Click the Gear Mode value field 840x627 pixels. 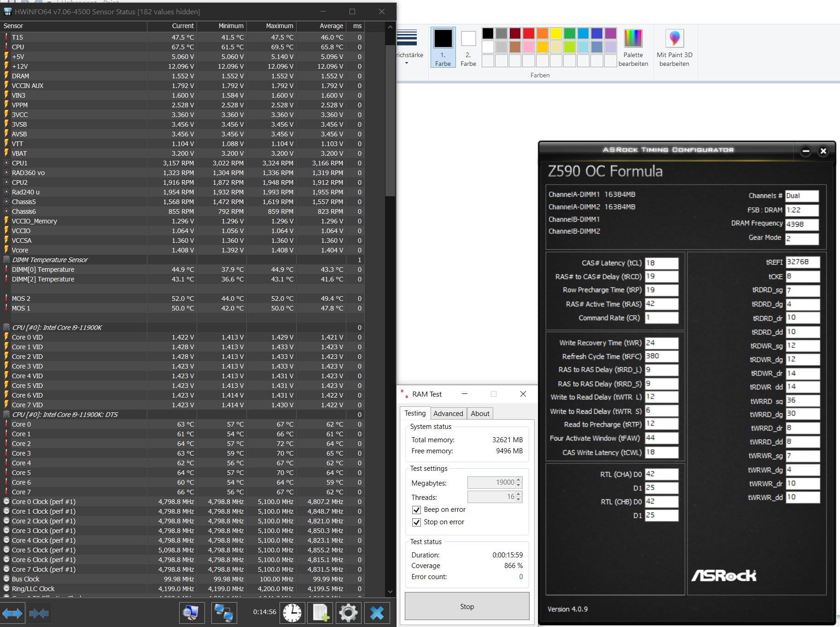point(802,239)
